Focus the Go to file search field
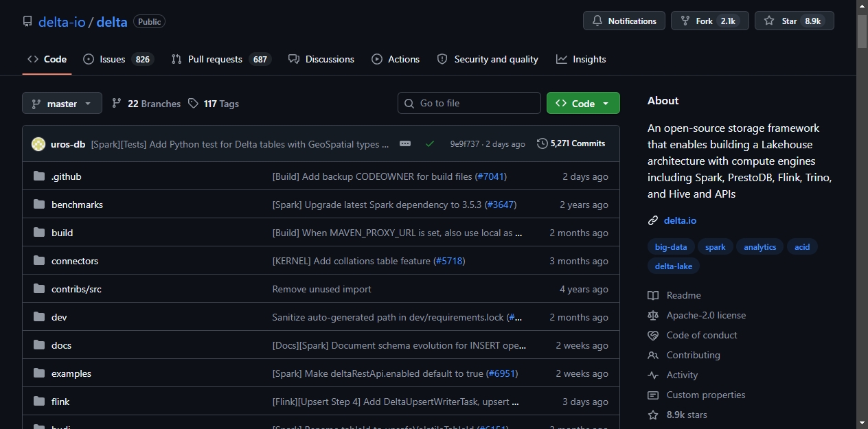 (x=469, y=103)
